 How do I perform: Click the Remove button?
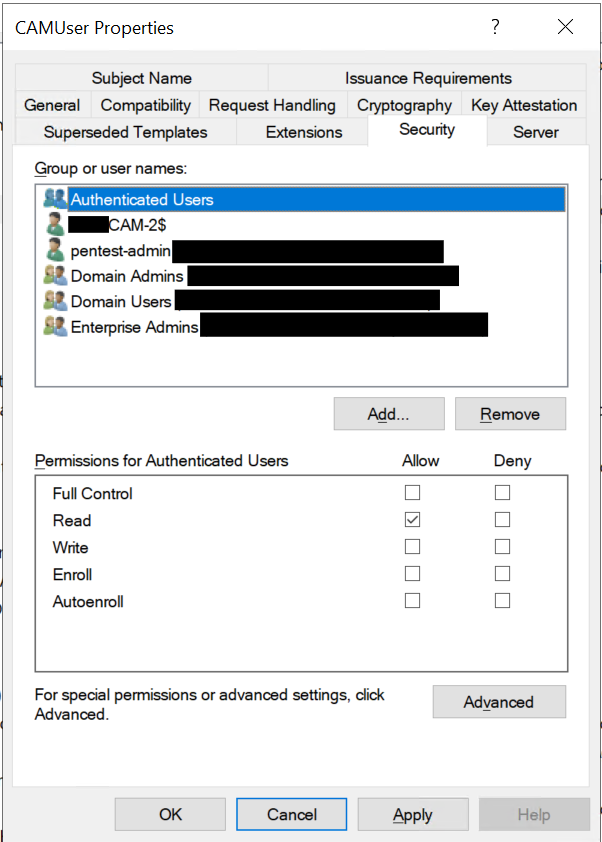(x=510, y=414)
